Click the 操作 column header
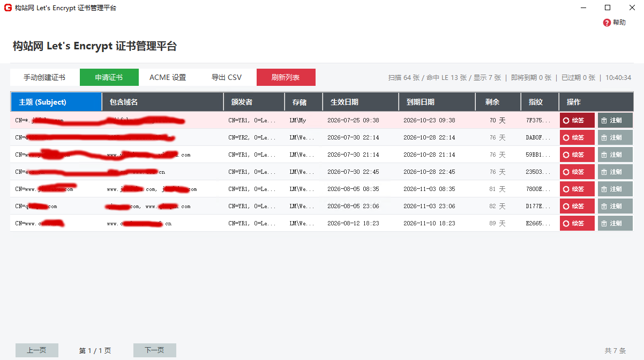Viewport: 644px width, 360px height. tap(596, 102)
